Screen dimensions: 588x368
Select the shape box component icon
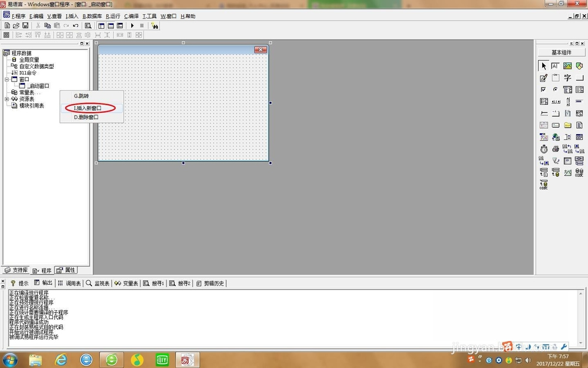click(x=579, y=66)
